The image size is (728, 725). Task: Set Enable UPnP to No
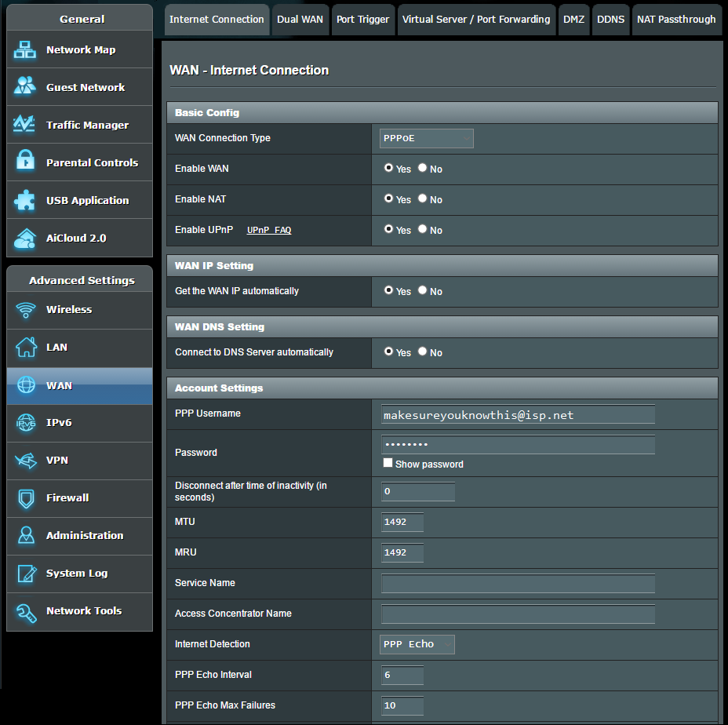[422, 229]
